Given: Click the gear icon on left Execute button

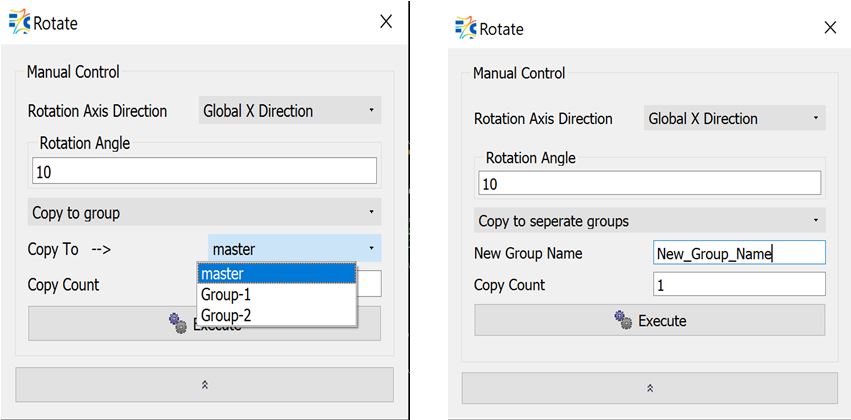Looking at the screenshot, I should point(178,323).
